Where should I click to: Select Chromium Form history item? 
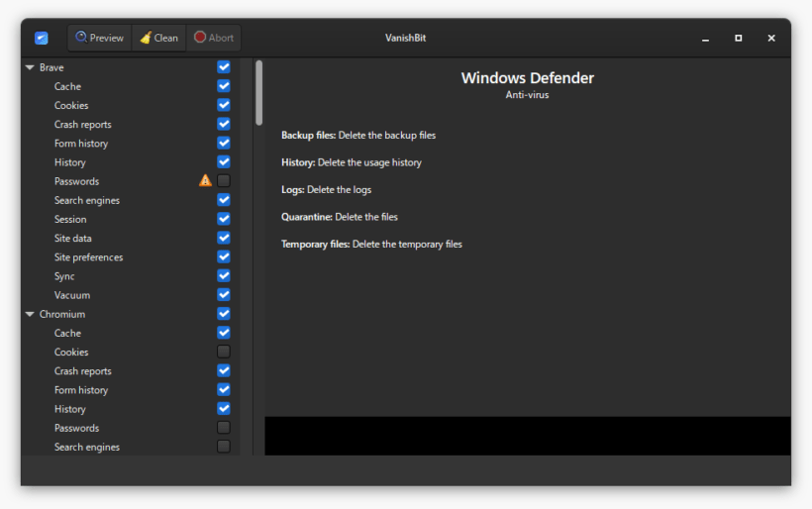click(81, 390)
